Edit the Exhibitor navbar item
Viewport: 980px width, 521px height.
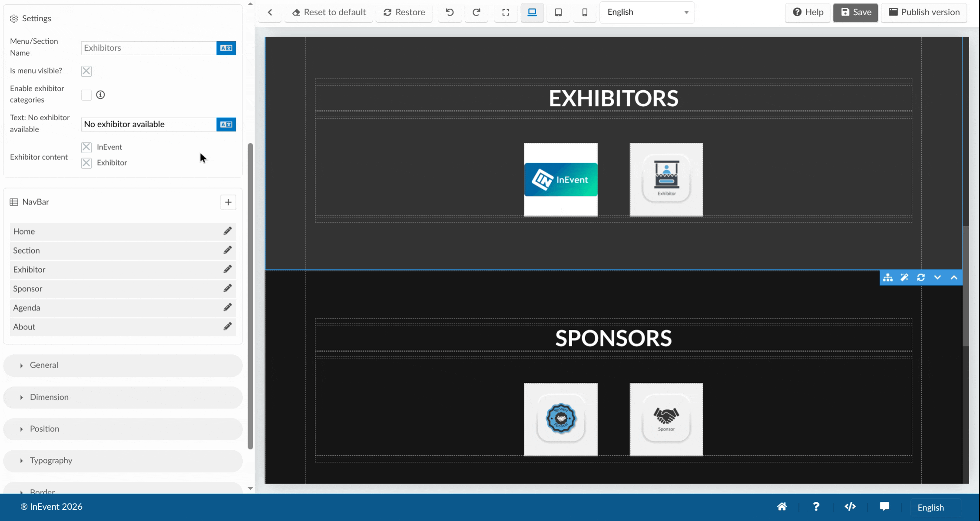[x=227, y=269]
